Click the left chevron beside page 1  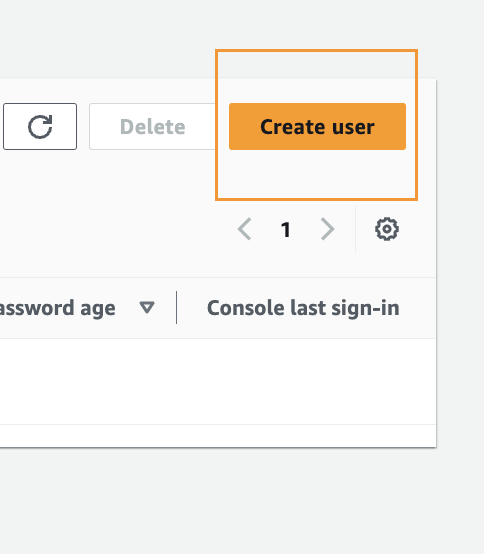(244, 229)
